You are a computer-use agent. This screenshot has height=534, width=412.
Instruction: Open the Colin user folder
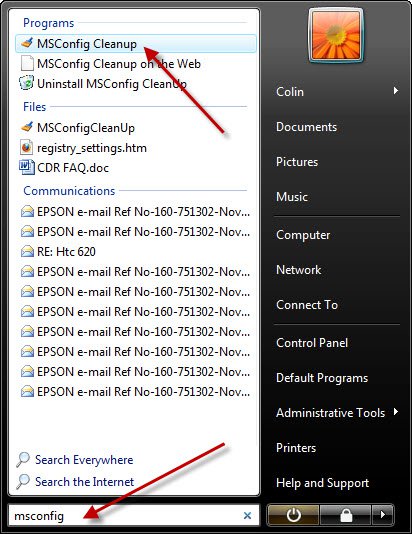tap(290, 92)
